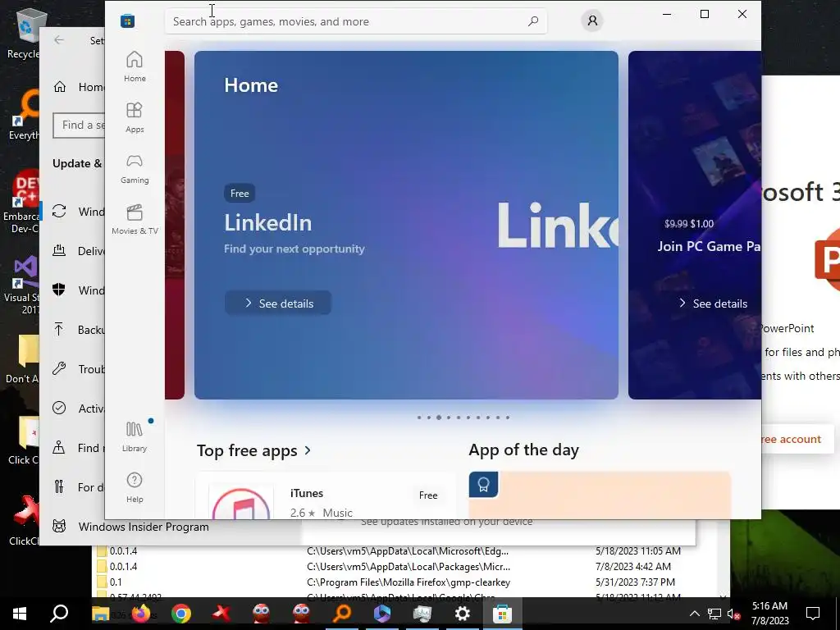Select the third carousel page dot
The image size is (840, 630).
pyautogui.click(x=439, y=418)
